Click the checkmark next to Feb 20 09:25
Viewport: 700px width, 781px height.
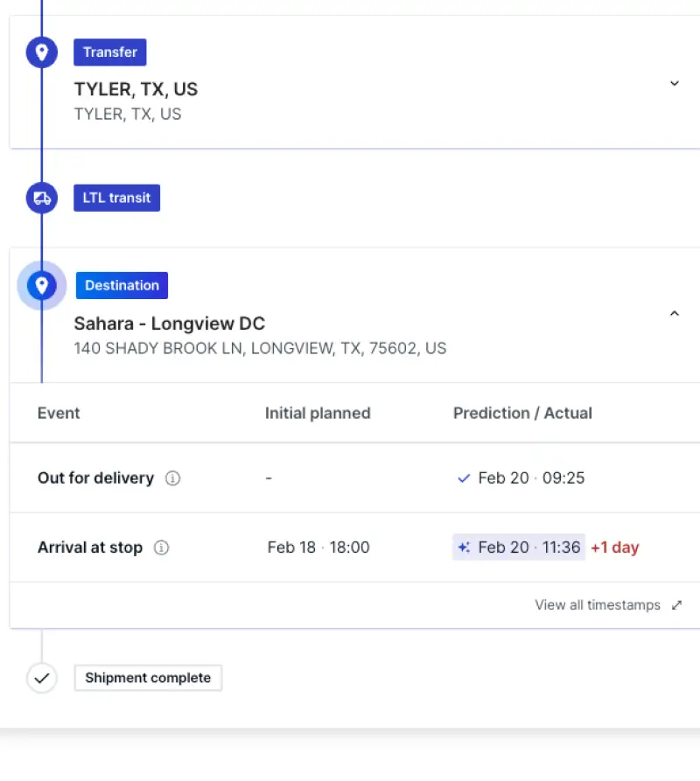(464, 478)
